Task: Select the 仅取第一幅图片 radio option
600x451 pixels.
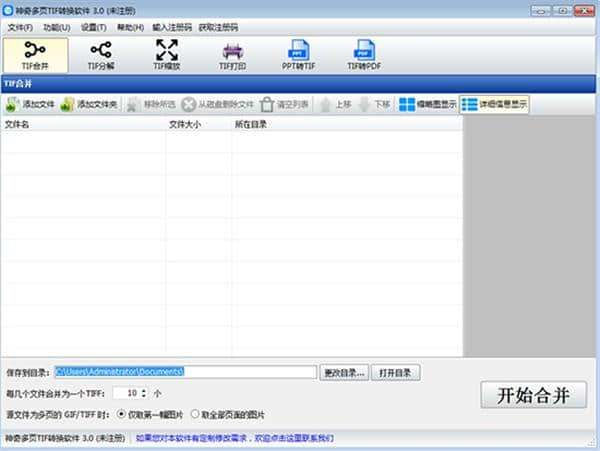Action: tap(122, 414)
